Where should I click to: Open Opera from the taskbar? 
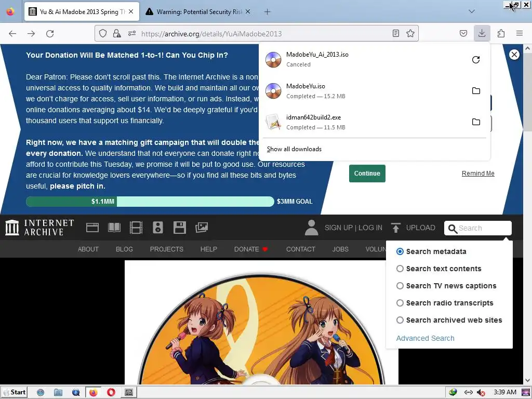point(111,393)
